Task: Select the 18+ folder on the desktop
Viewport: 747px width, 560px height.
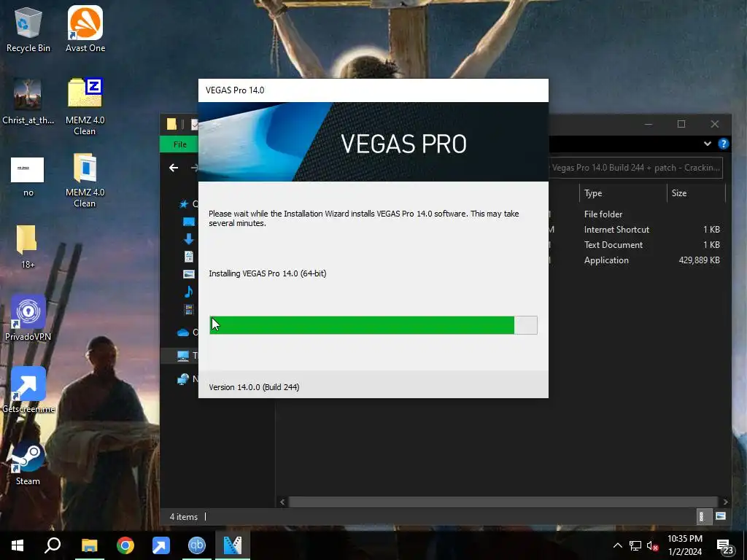Action: pyautogui.click(x=28, y=246)
